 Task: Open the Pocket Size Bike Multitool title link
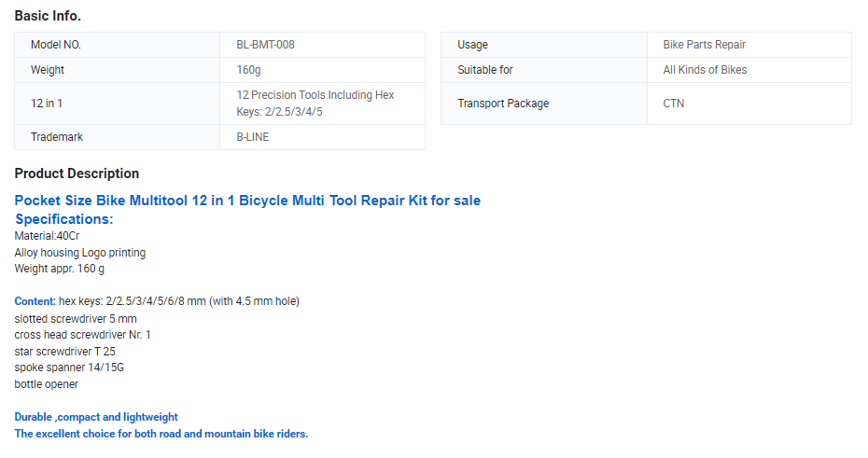coord(247,201)
